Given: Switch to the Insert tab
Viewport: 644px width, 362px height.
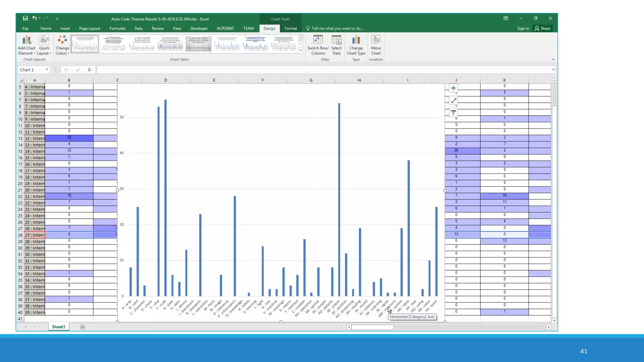Looking at the screenshot, I should pyautogui.click(x=65, y=28).
